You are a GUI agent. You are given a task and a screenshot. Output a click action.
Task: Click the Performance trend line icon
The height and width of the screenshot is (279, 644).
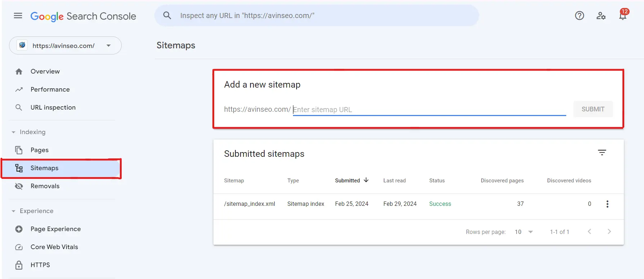point(19,89)
